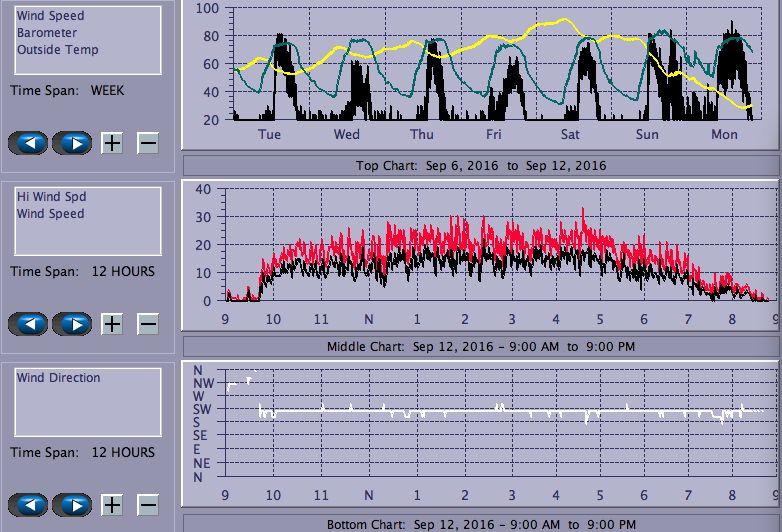Go back in time on the middle chart

pyautogui.click(x=28, y=324)
